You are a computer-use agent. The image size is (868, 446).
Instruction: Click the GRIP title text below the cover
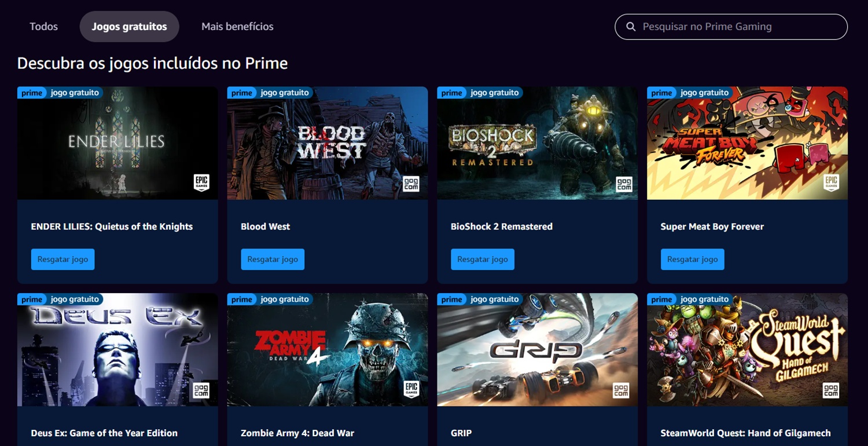click(x=461, y=433)
